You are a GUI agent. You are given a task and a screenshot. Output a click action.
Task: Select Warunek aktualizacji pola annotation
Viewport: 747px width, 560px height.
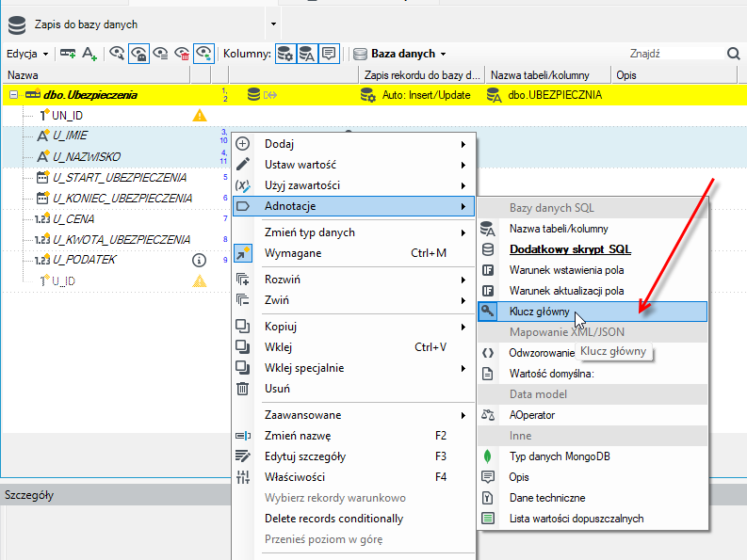593,291
